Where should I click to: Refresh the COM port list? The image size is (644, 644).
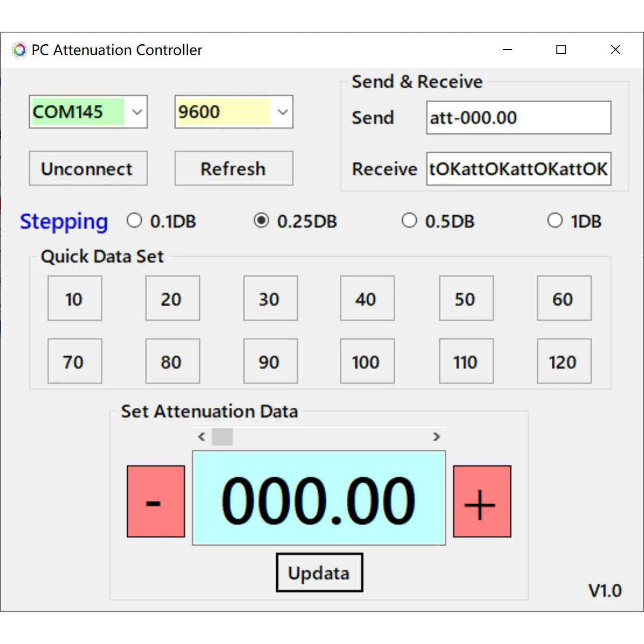[x=234, y=168]
